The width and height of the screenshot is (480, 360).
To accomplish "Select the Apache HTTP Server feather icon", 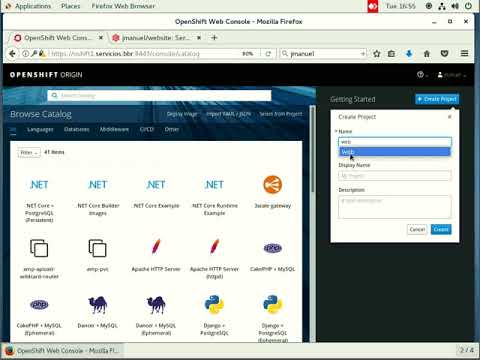I will (156, 247).
